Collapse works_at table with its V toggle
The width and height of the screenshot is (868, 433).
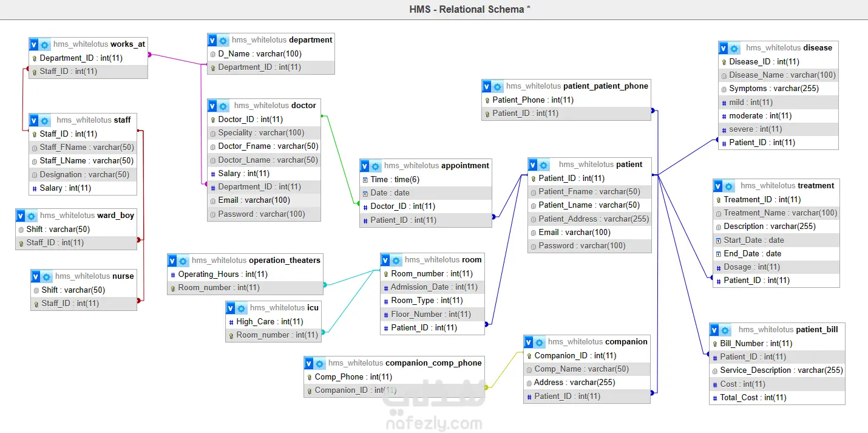pos(35,44)
